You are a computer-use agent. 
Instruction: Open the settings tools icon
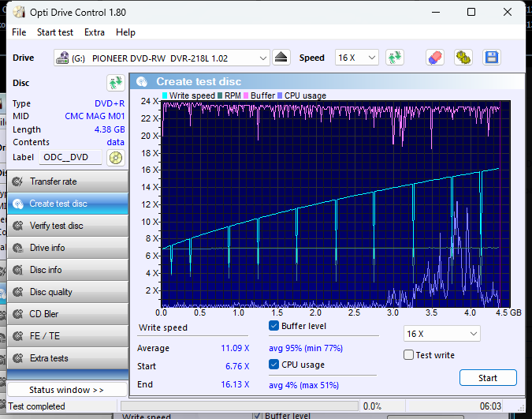coord(463,58)
